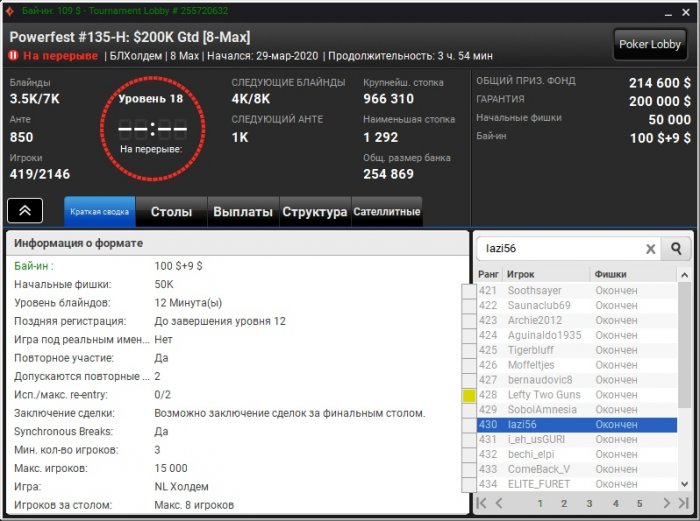700x521 pixels.
Task: Minimize the tournament lobby window
Action: tap(668, 13)
